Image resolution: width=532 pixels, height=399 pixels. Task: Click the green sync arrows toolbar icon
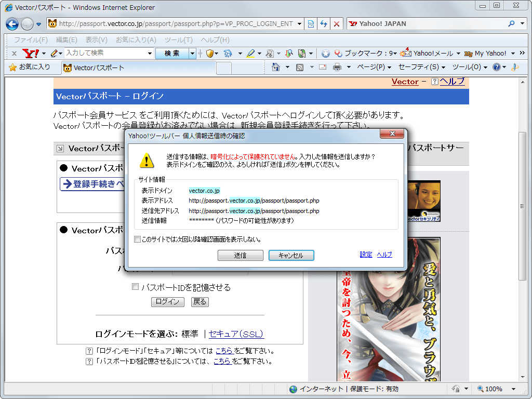pyautogui.click(x=302, y=54)
